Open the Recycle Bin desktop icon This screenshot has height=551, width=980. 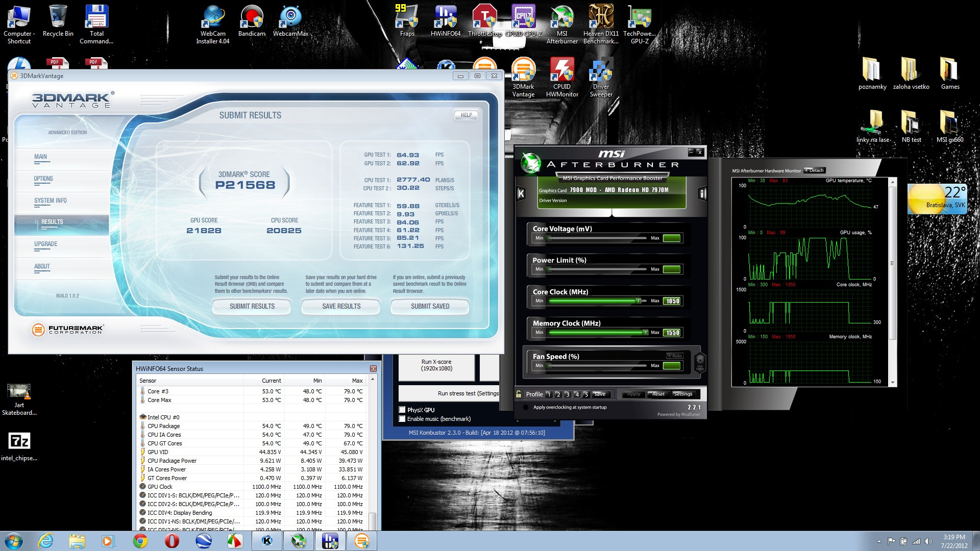(58, 20)
